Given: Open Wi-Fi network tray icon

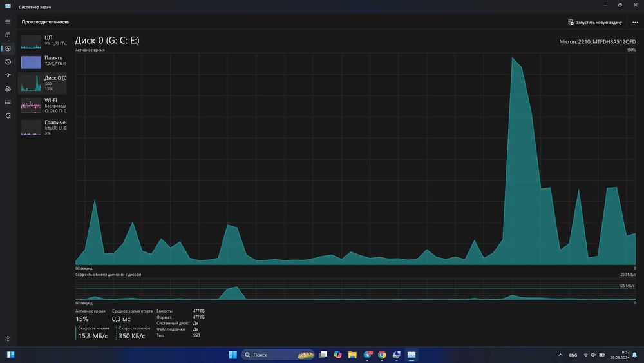Looking at the screenshot, I should [586, 355].
